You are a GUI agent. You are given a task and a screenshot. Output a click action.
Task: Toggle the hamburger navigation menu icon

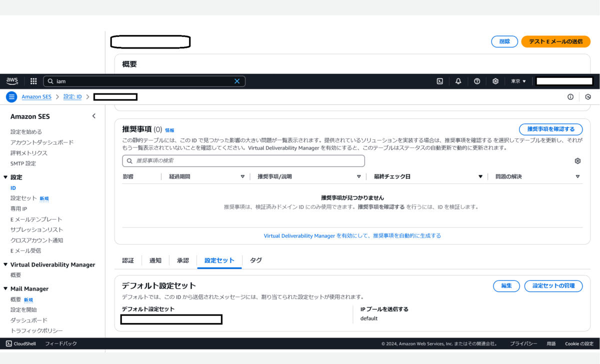(x=11, y=97)
